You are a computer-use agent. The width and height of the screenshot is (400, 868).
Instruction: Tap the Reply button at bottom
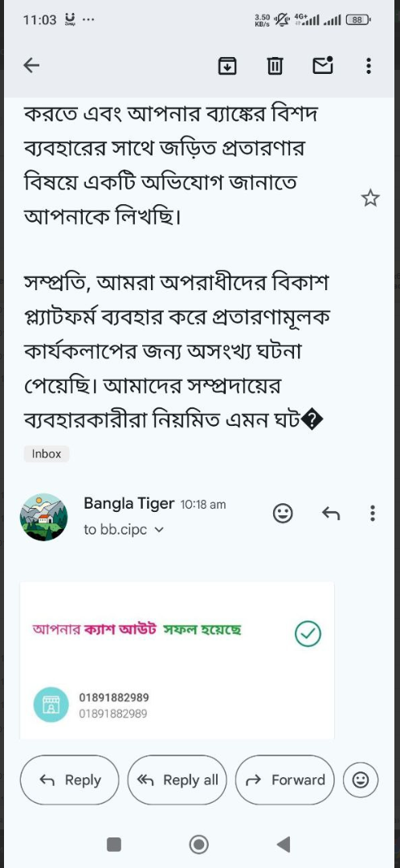(70, 780)
